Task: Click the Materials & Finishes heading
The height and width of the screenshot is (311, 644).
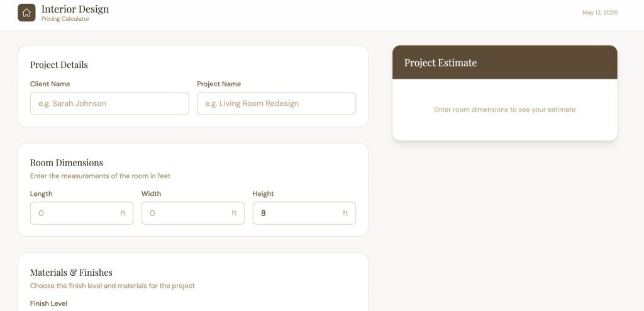Action: point(71,273)
